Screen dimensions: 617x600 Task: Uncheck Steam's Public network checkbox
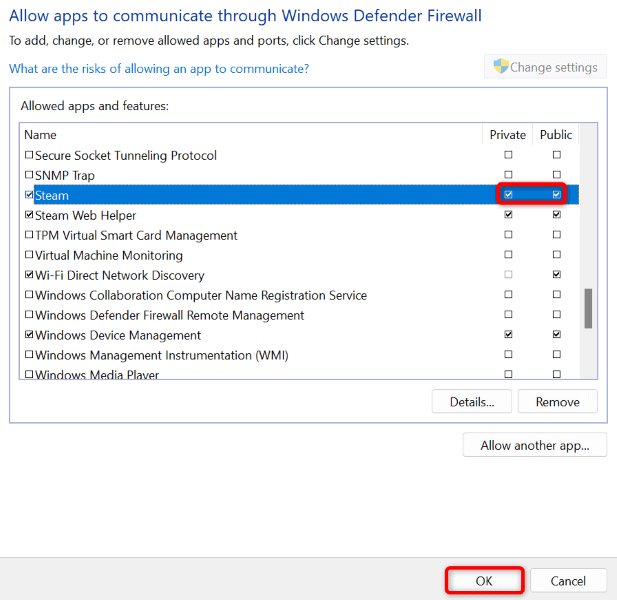click(x=556, y=195)
